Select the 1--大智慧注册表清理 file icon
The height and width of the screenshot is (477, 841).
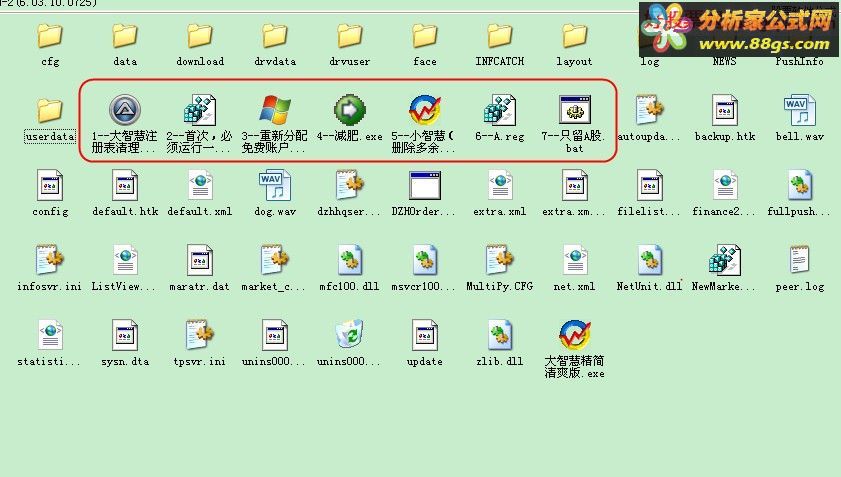click(125, 111)
